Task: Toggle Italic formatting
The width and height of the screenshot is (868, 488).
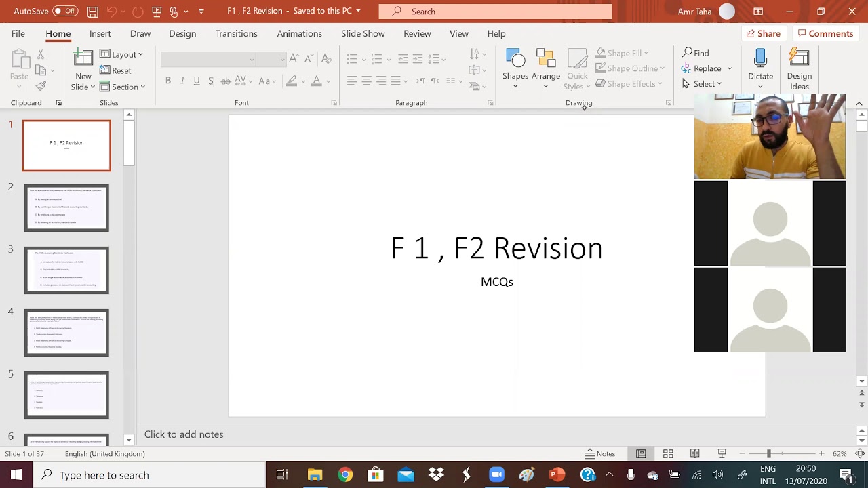Action: coord(182,81)
